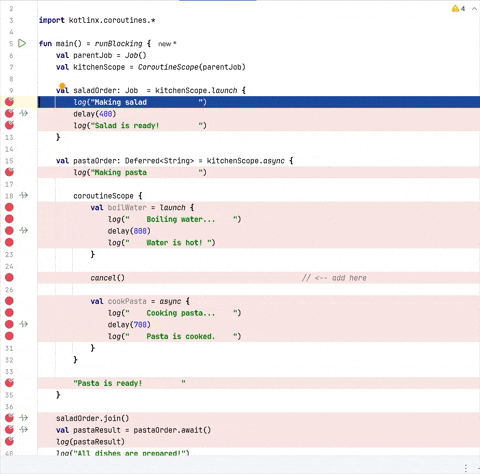Screen dimensions: 480x474
Task: Open the vertical three-dots menu at the bottom right
Action: pyautogui.click(x=466, y=468)
